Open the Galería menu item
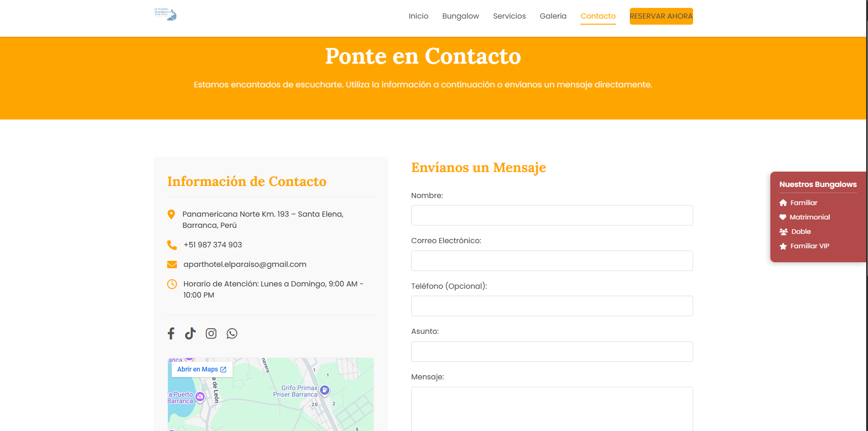Screen dimensions: 868x431 pyautogui.click(x=553, y=16)
